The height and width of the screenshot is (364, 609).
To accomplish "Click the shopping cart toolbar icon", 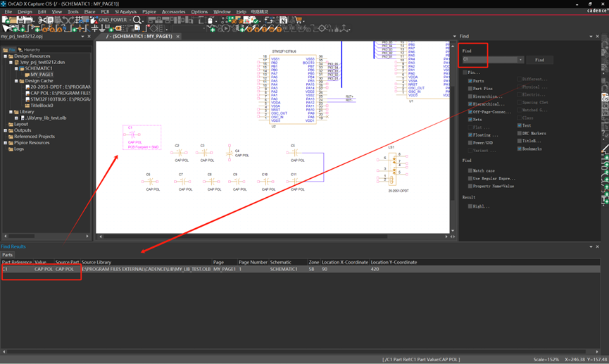I will click(299, 20).
